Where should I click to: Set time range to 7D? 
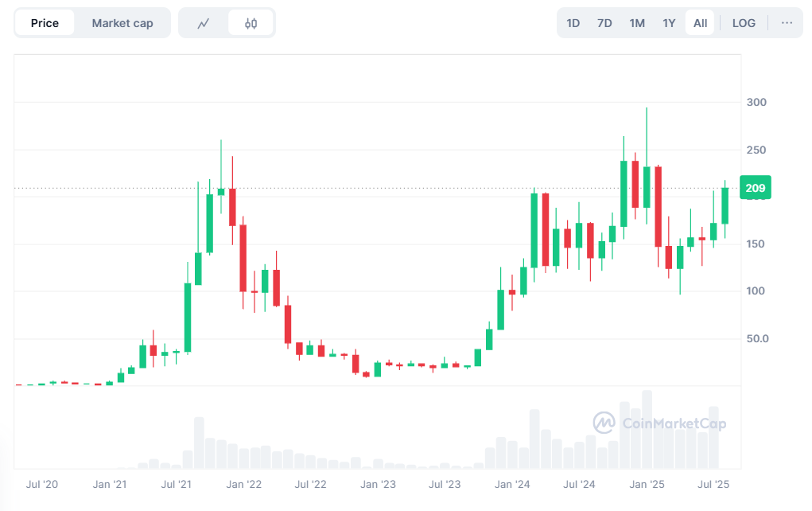[604, 23]
